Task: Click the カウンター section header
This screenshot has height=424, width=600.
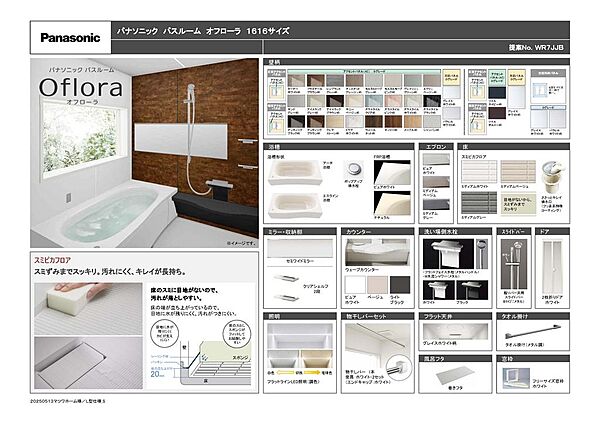Action: tap(377, 232)
